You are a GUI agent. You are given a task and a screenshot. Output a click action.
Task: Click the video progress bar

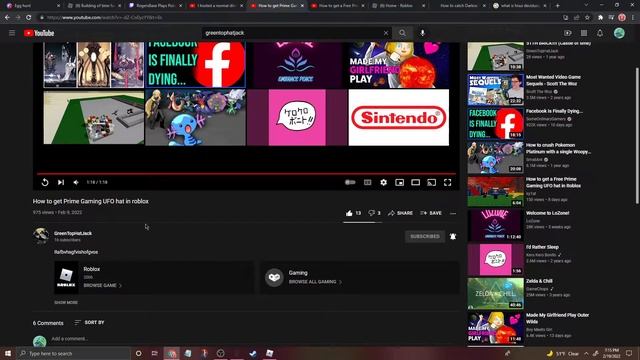coord(247,174)
